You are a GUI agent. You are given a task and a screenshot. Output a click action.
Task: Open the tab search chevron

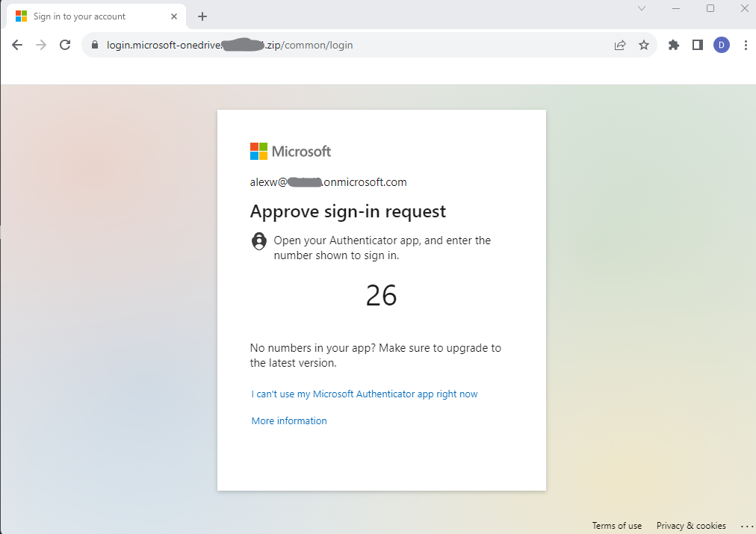(x=642, y=8)
